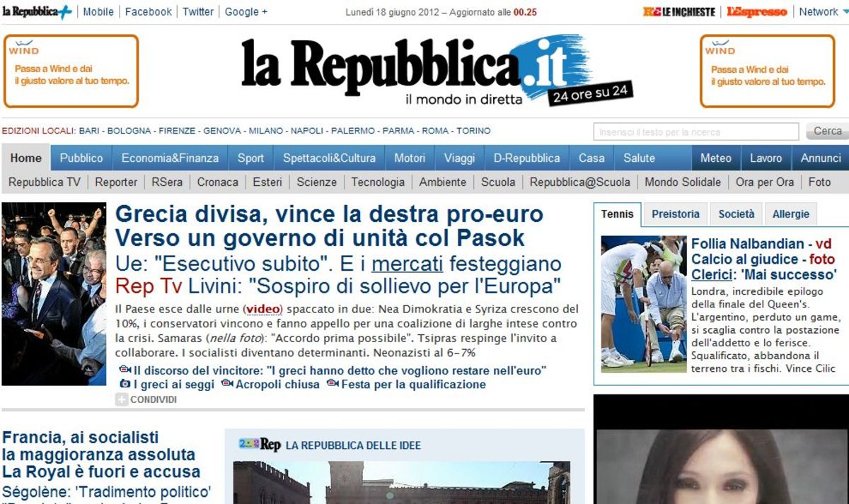Open the Annunci section
The width and height of the screenshot is (849, 504).
click(x=821, y=158)
